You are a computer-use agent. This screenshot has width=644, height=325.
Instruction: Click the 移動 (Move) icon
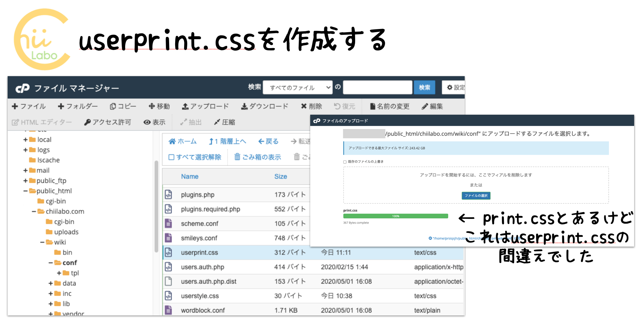(159, 106)
